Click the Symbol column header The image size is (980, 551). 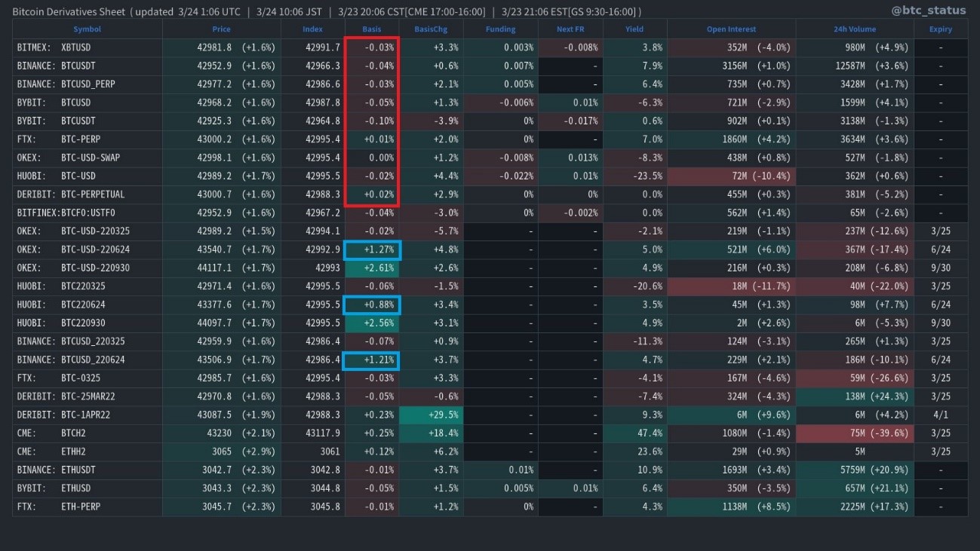(87, 29)
